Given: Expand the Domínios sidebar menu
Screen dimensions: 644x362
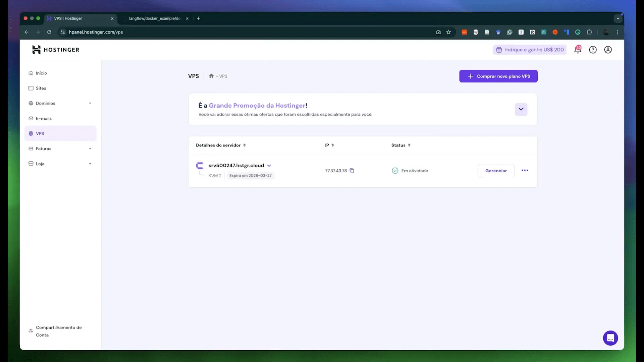Looking at the screenshot, I should coord(90,103).
